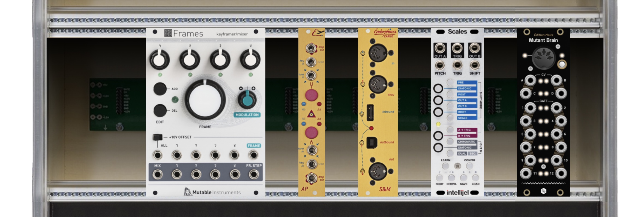Toggle the +10V OFFSET switch
This screenshot has width=644, height=217.
[x=157, y=137]
